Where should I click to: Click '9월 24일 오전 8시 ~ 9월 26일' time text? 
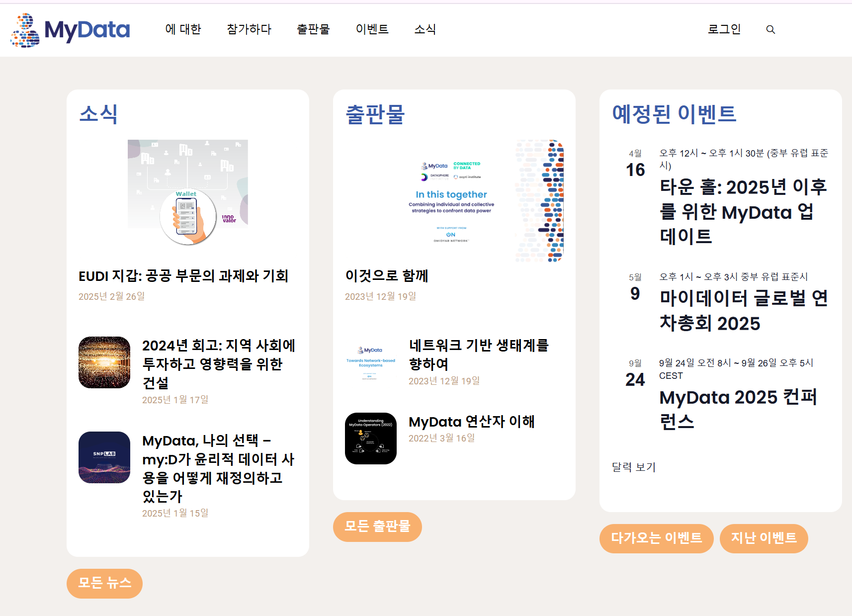pos(736,369)
